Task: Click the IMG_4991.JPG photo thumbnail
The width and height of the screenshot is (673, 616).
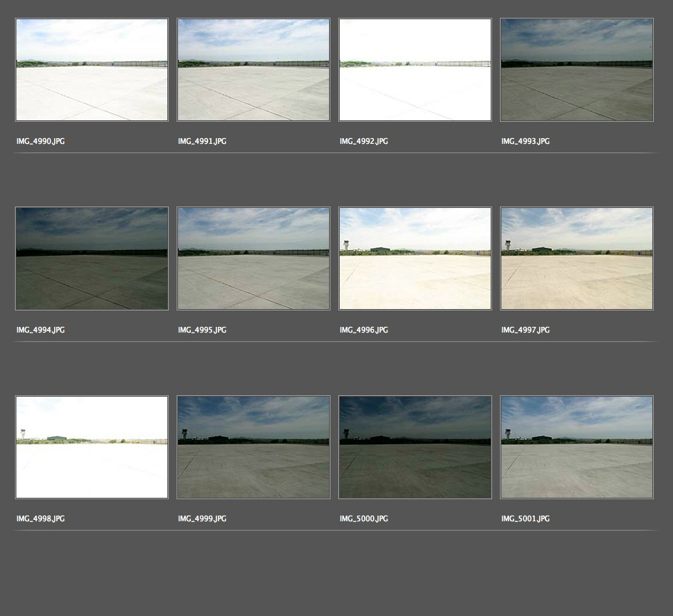Action: (x=254, y=70)
